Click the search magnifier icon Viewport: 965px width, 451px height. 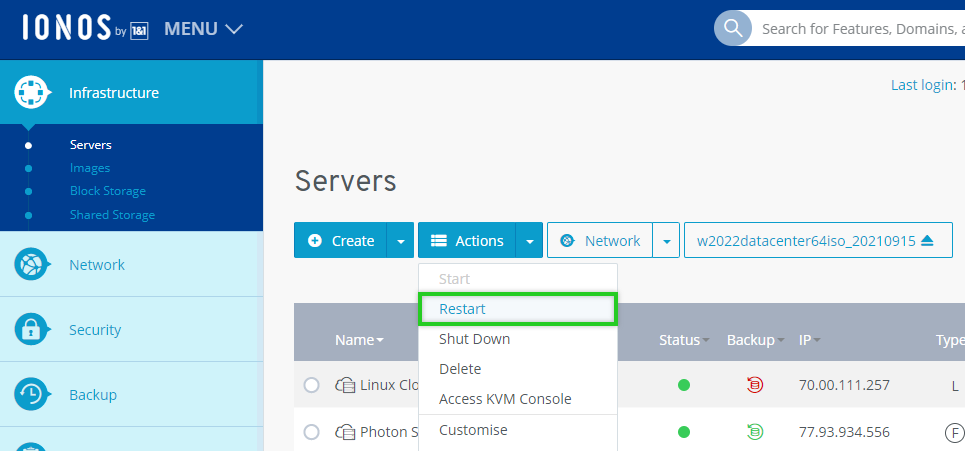coord(733,28)
